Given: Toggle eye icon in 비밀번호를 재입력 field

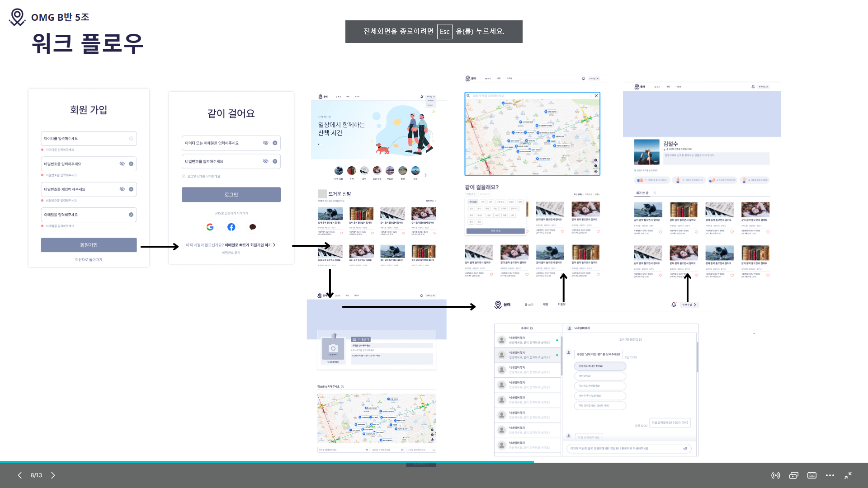Looking at the screenshot, I should pos(122,189).
